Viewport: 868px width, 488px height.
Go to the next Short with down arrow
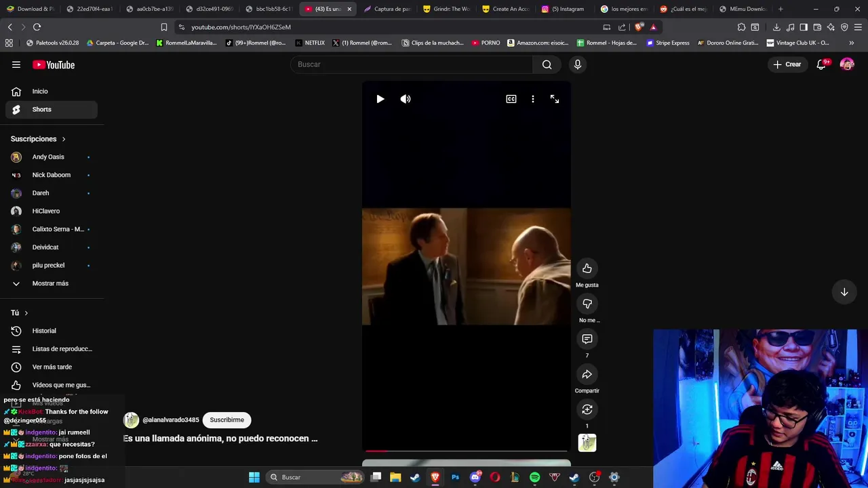pos(844,292)
